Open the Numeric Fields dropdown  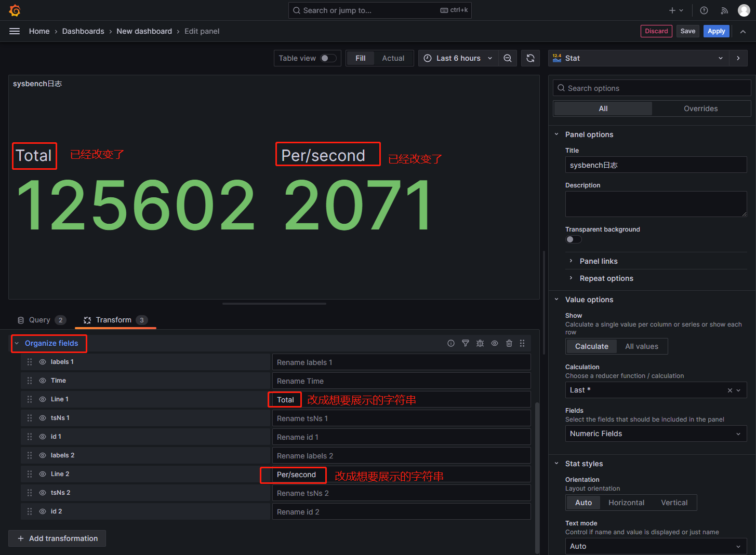pos(656,434)
